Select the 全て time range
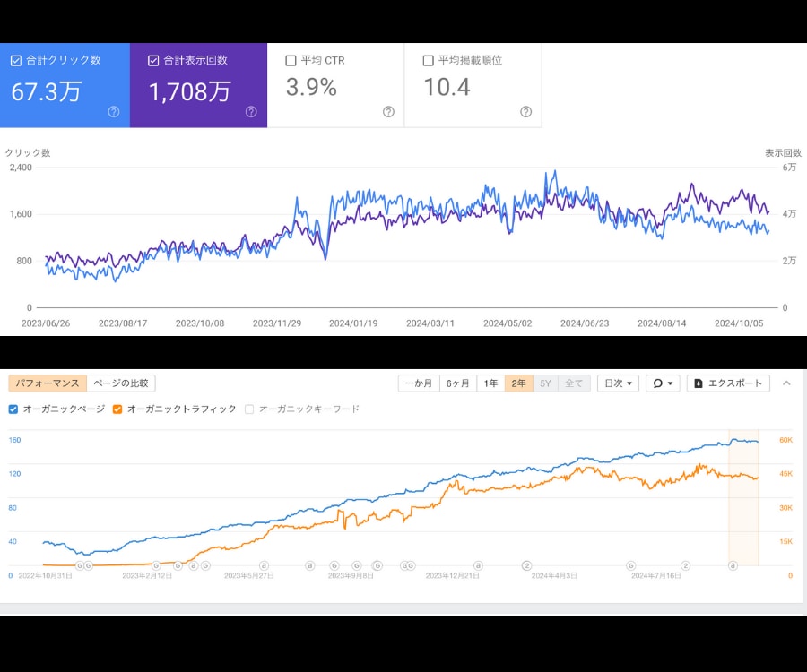The width and height of the screenshot is (807, 672). pyautogui.click(x=574, y=383)
